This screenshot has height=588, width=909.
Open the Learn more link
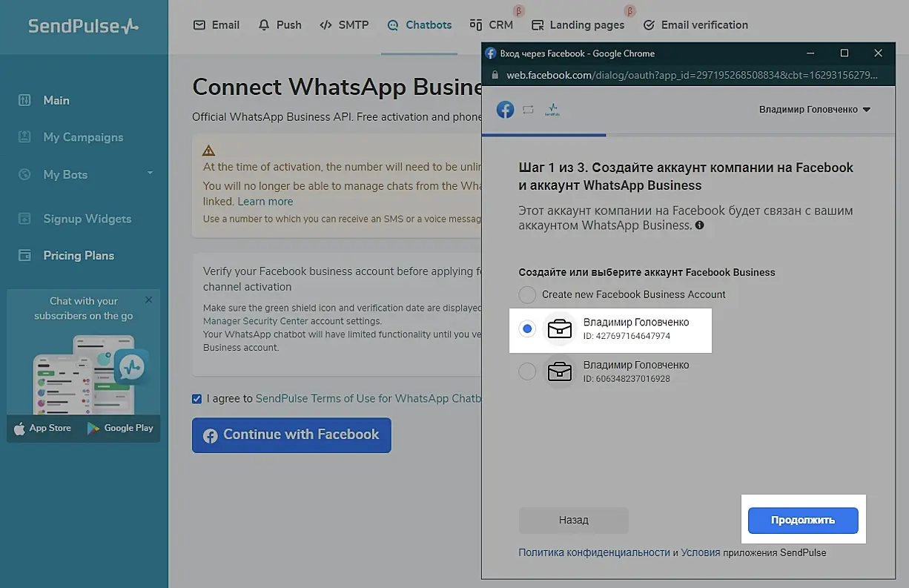tap(265, 202)
